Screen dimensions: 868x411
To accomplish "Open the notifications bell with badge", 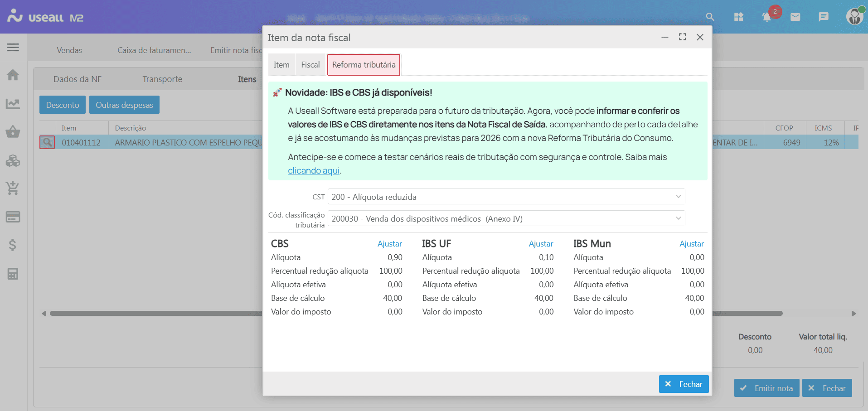I will (767, 17).
